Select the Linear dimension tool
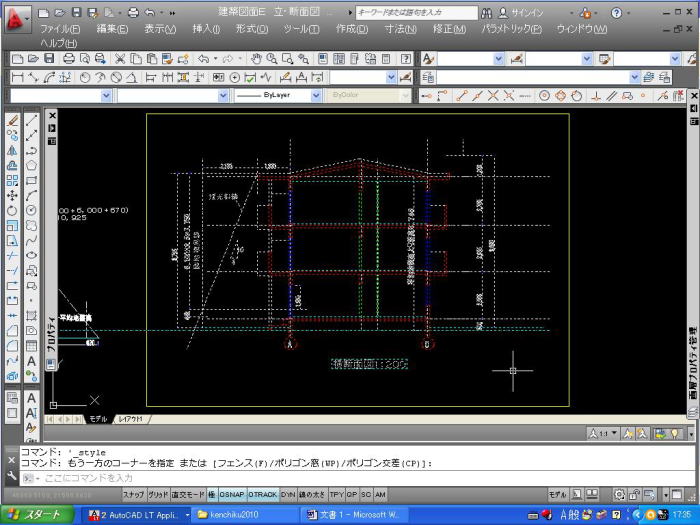The width and height of the screenshot is (700, 525). coord(17,78)
